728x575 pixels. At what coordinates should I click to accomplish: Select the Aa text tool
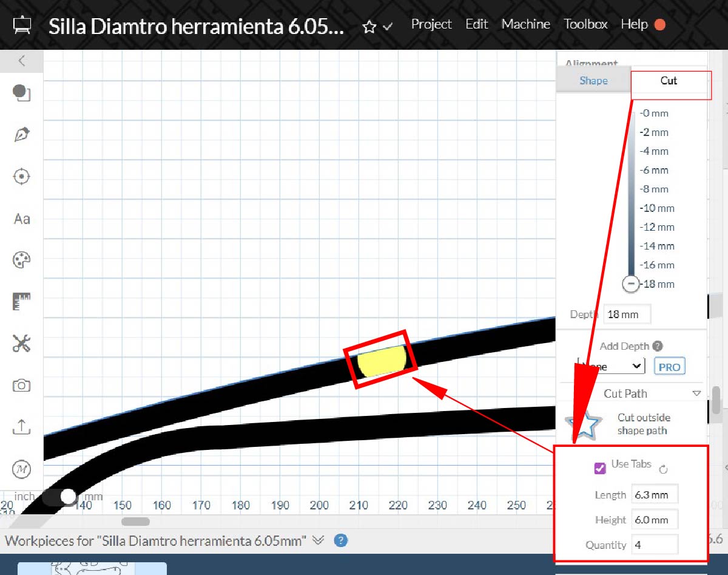22,219
